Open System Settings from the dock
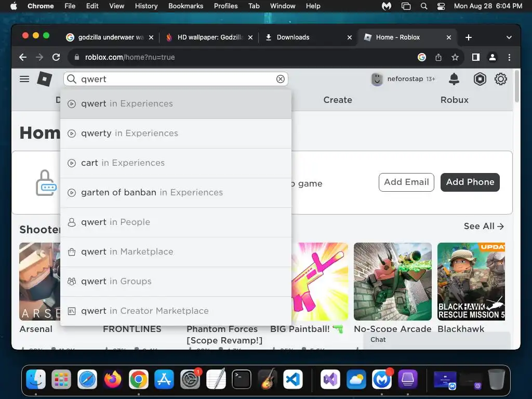The height and width of the screenshot is (399, 532). 190,379
